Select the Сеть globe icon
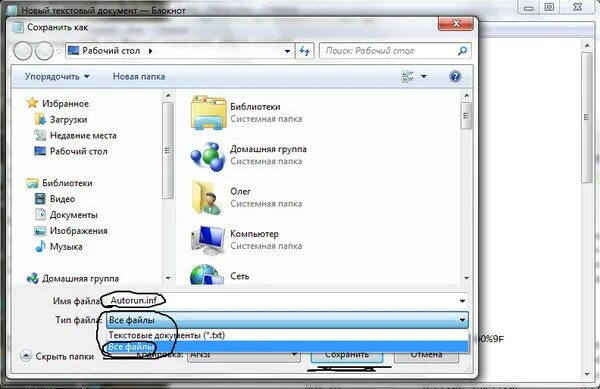Viewport: 600px width, 389px height. click(207, 274)
